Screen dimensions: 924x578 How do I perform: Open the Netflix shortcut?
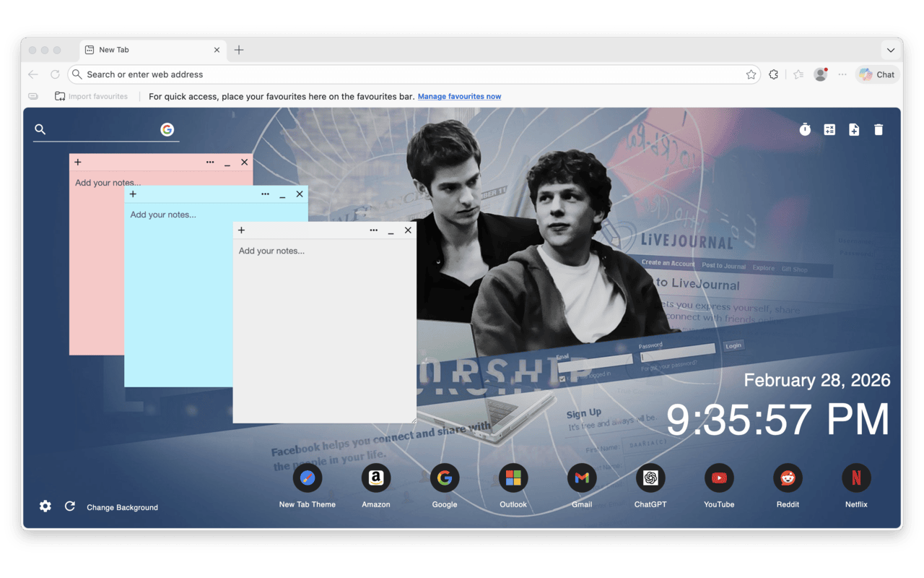(x=856, y=478)
